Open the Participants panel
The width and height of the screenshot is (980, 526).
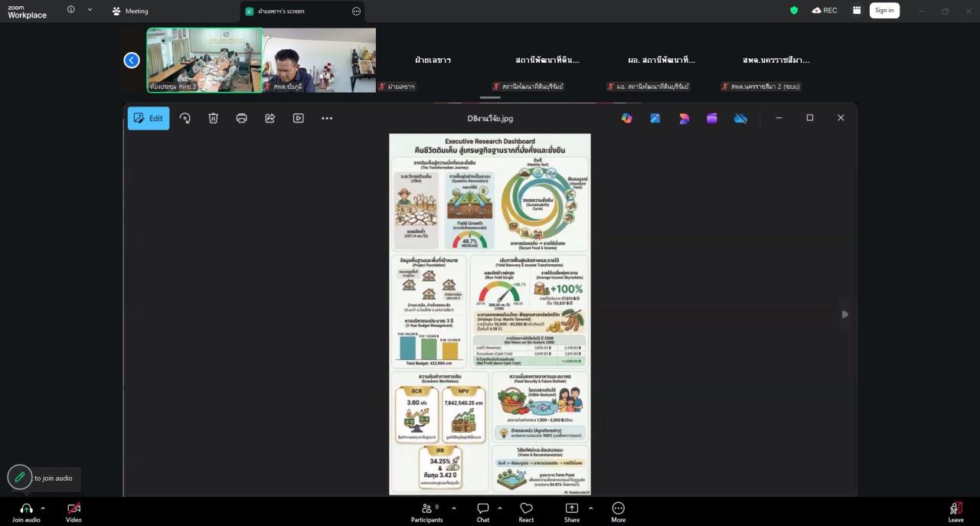point(426,512)
